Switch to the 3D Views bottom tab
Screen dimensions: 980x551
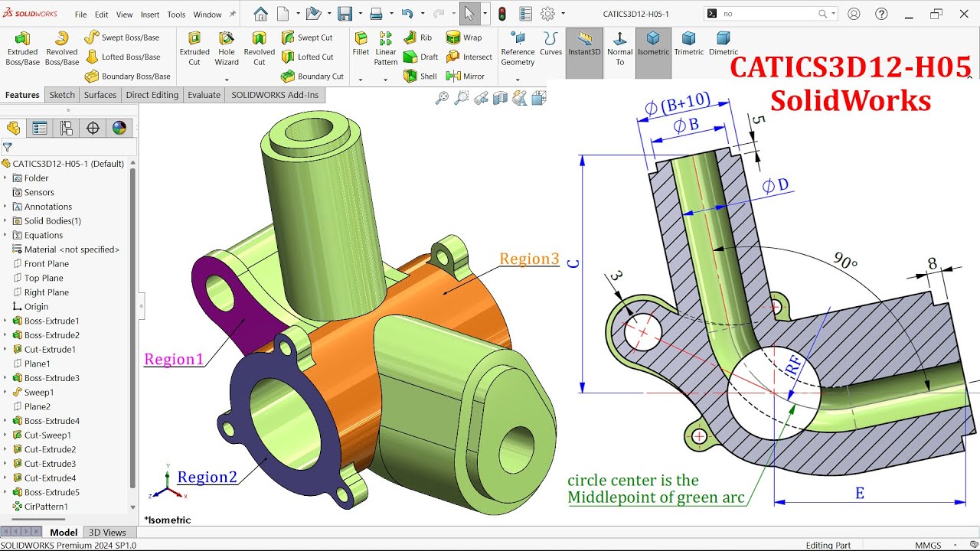(107, 533)
